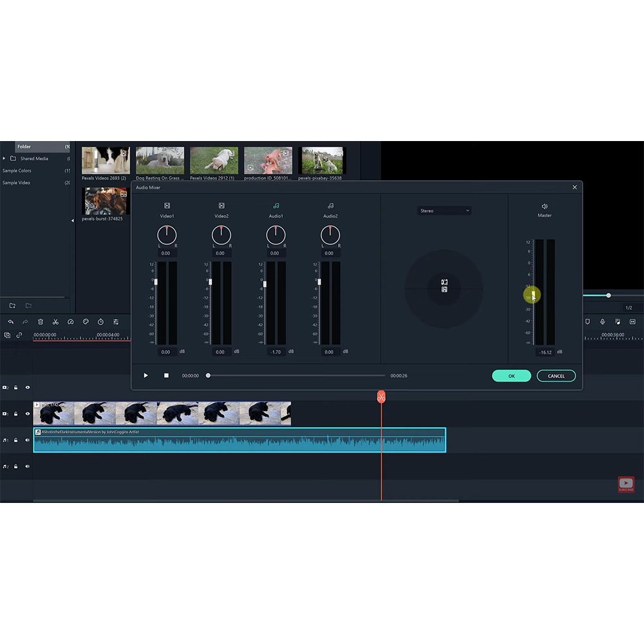
Task: Mute audio track 2 in the timeline
Action: coord(28,466)
